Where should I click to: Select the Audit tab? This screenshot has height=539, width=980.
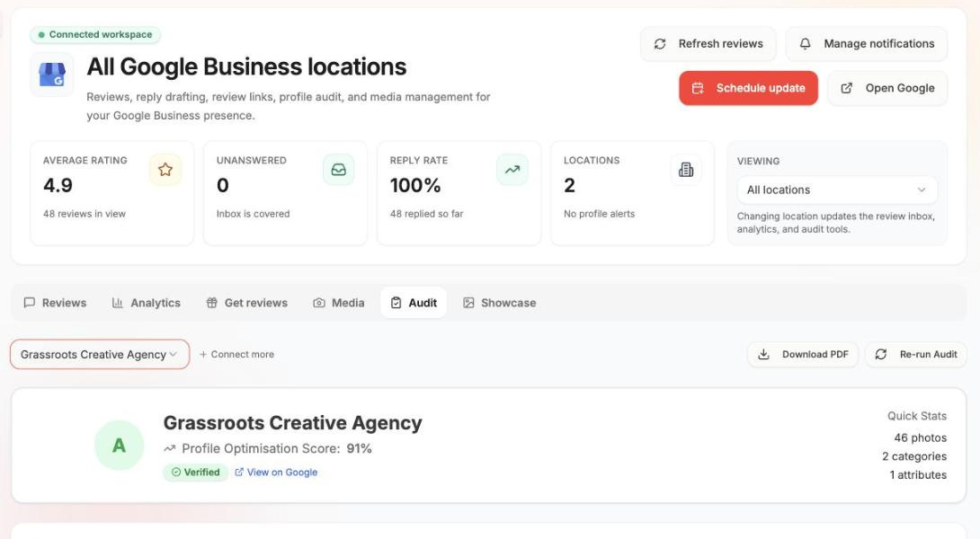[x=414, y=303]
